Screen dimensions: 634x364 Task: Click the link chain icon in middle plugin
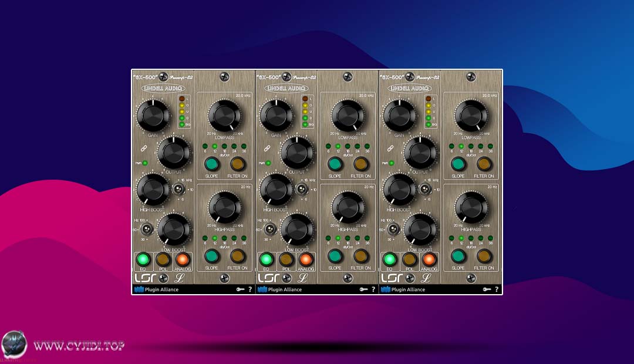(267, 149)
